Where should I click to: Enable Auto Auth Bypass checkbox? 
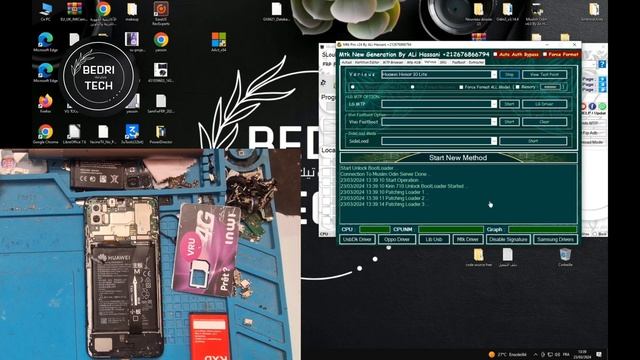pos(496,54)
